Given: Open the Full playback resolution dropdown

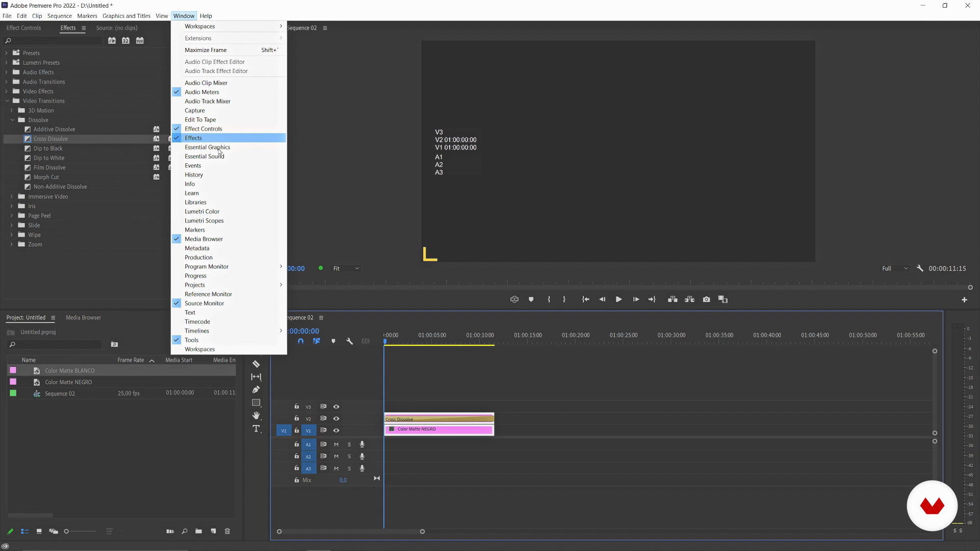Looking at the screenshot, I should tap(895, 268).
